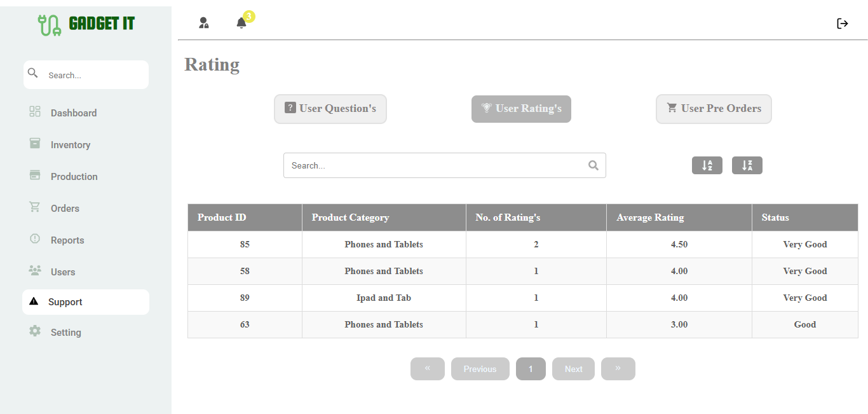Sort table ascending with A-Z button

[707, 165]
